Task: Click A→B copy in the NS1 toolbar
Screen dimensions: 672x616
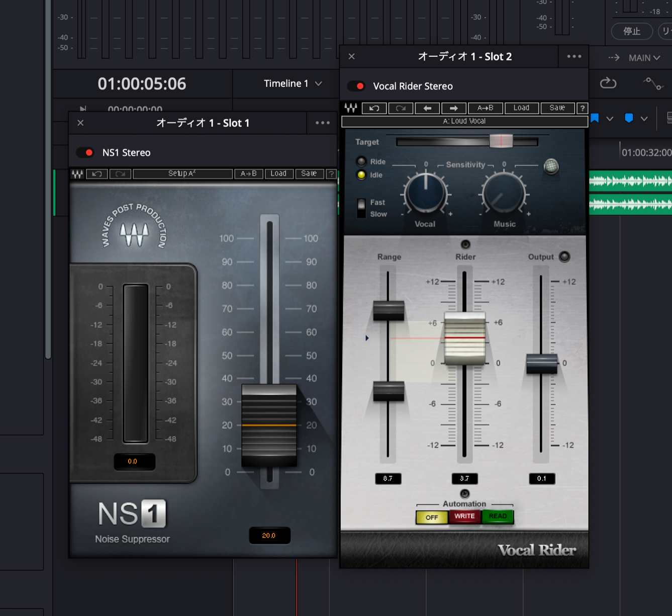Action: pyautogui.click(x=248, y=174)
